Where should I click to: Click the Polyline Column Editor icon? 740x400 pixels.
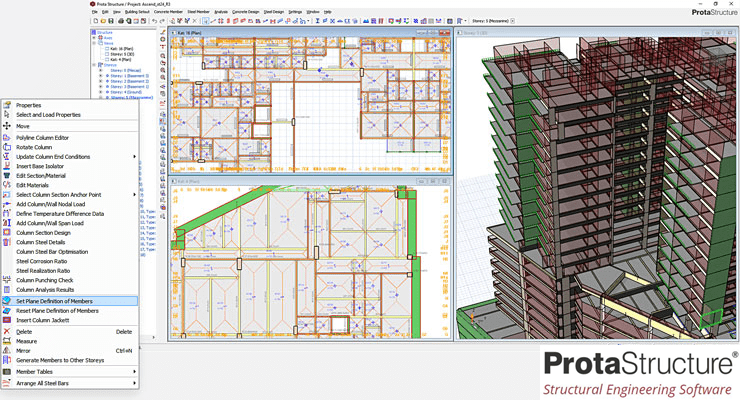point(7,138)
